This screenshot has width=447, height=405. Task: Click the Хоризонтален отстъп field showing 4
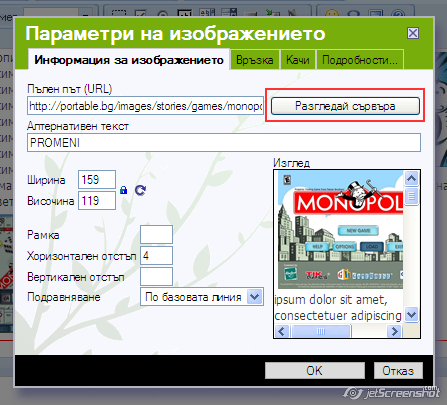pyautogui.click(x=156, y=256)
